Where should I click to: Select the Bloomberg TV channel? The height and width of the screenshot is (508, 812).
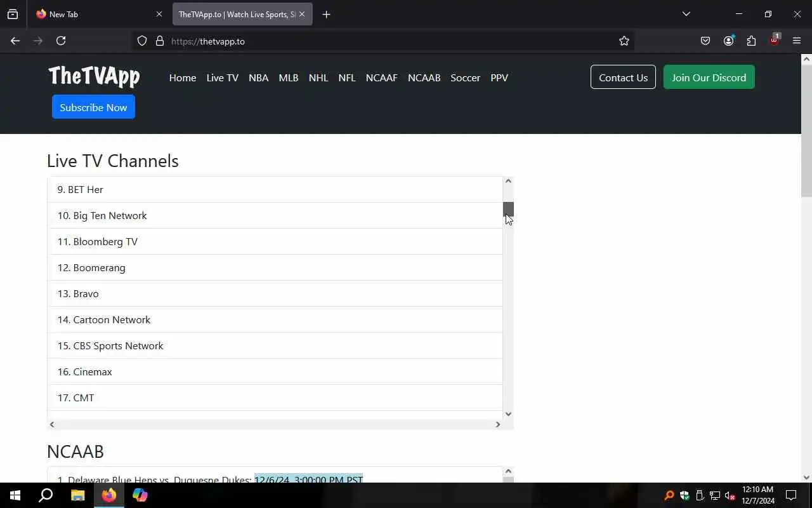pyautogui.click(x=275, y=241)
